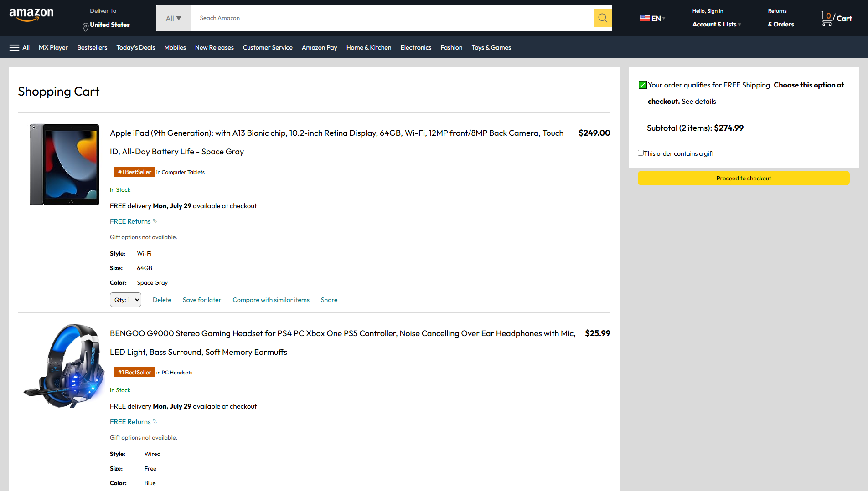Click the location pin icon
Viewport: 868px width, 491px height.
tap(85, 27)
